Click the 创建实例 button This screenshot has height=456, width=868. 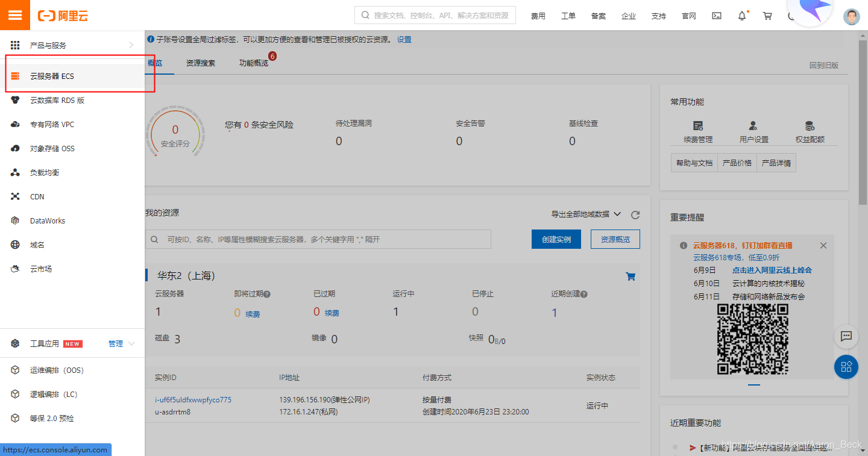pyautogui.click(x=556, y=239)
